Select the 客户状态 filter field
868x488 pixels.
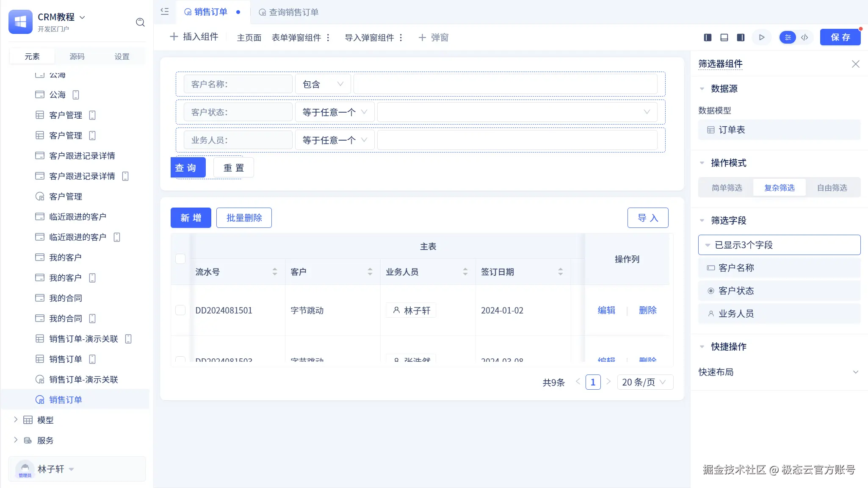(x=779, y=291)
